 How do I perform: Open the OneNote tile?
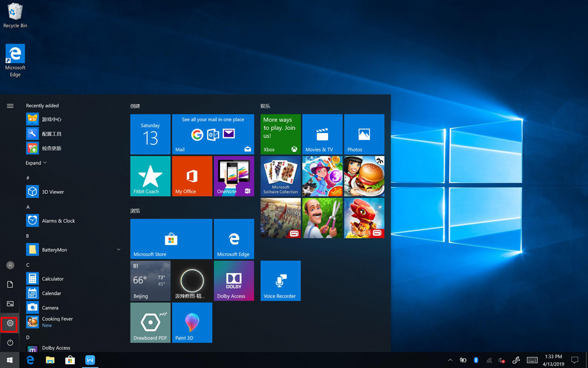[x=233, y=176]
